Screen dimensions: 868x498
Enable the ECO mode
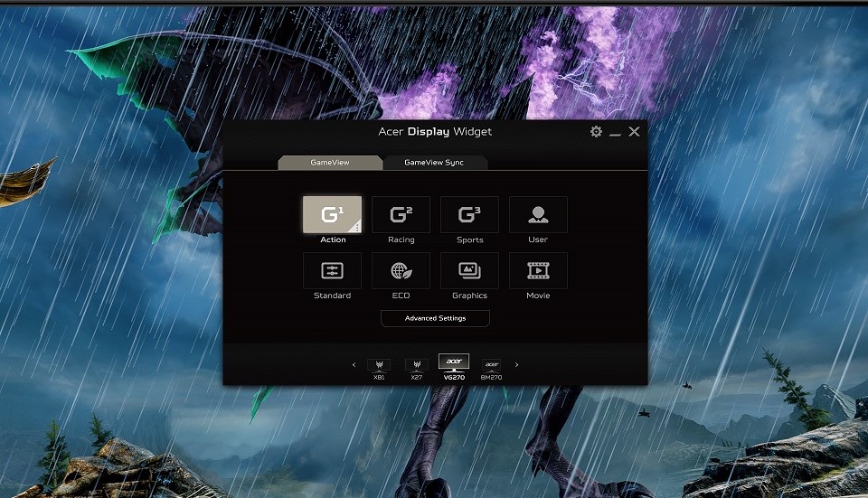click(401, 270)
